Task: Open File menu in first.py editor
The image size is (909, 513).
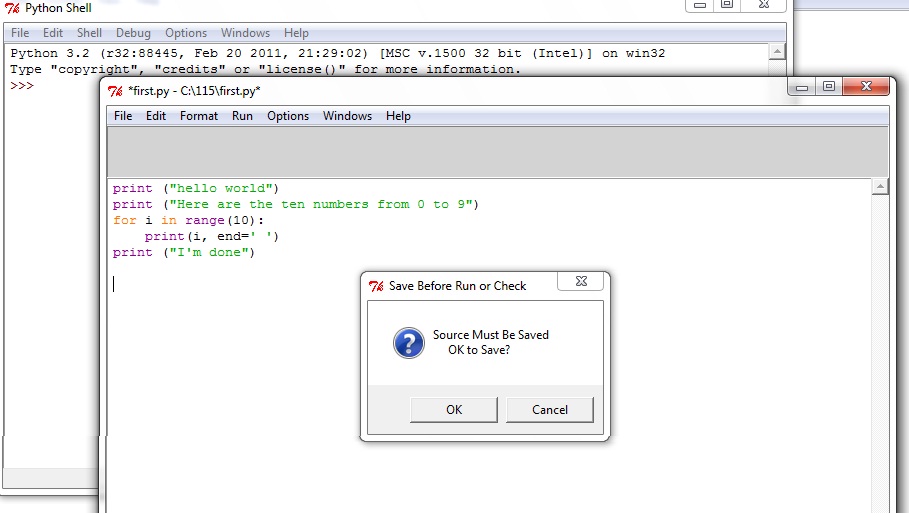Action: [x=123, y=116]
